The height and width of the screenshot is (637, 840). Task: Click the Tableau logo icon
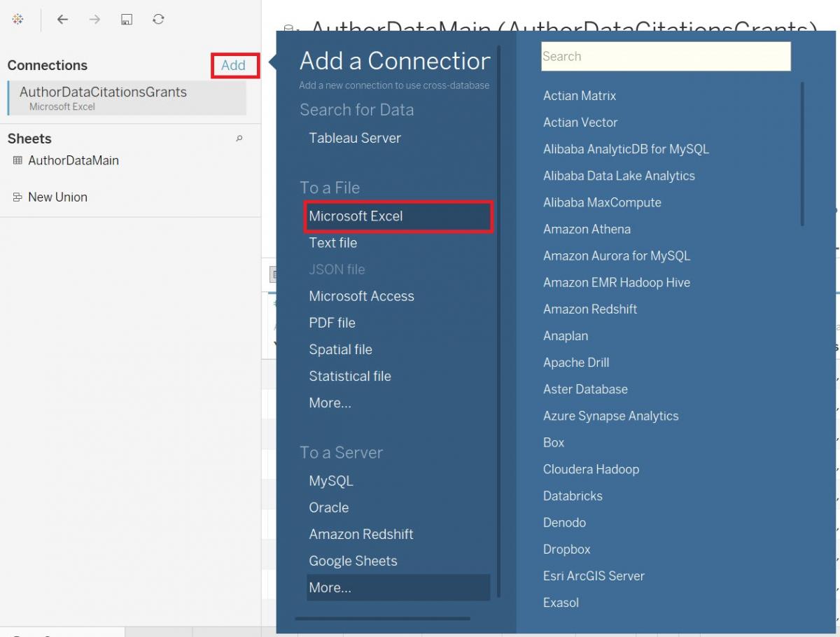(18, 20)
